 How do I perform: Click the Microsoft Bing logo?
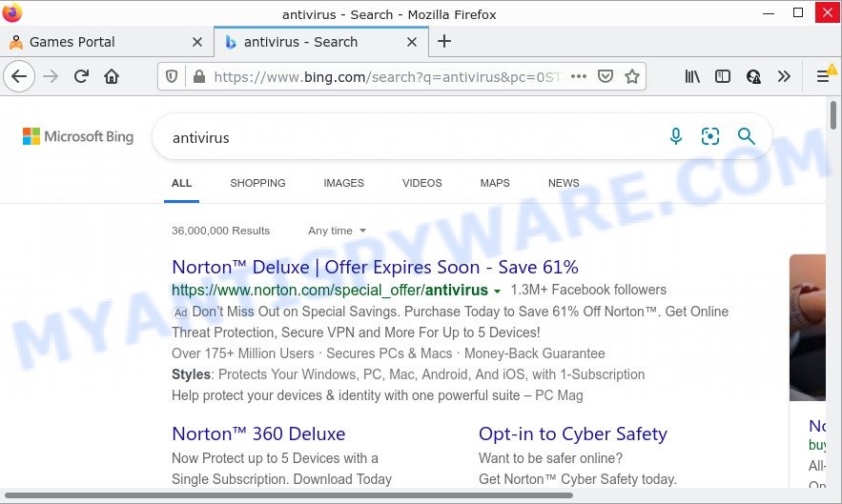pos(78,136)
